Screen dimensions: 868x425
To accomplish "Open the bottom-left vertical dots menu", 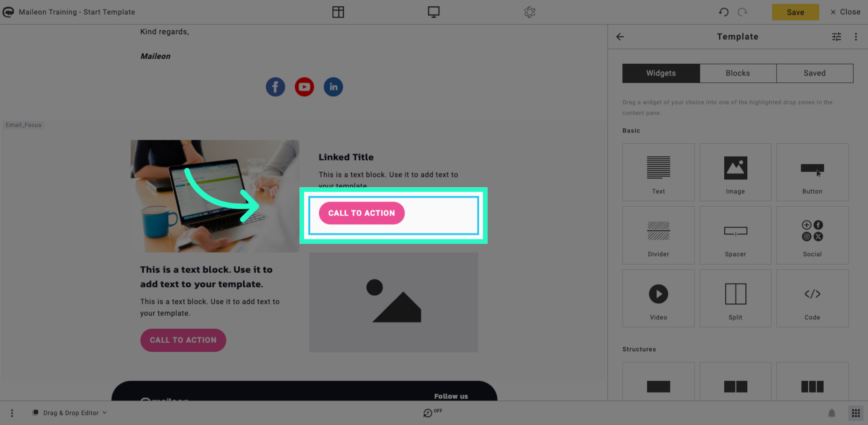I will (x=12, y=413).
